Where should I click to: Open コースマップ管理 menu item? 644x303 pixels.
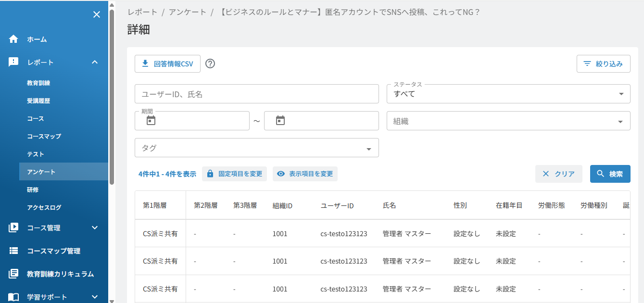[53, 251]
